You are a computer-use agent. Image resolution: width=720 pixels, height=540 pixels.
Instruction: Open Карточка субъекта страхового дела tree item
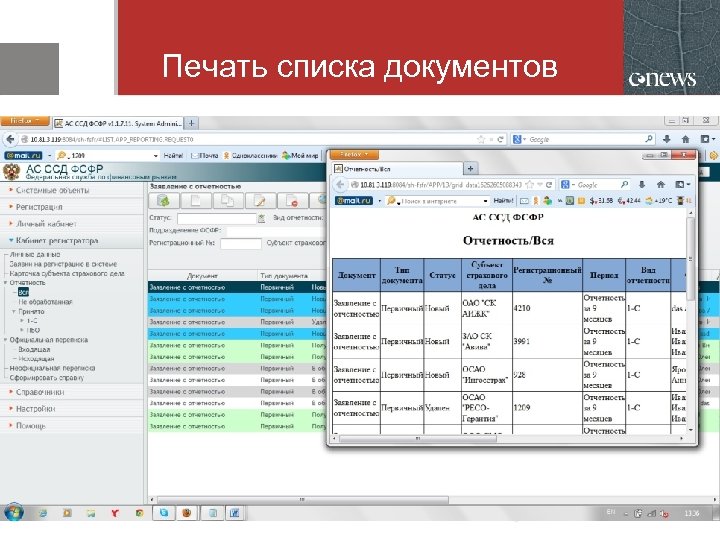coord(67,273)
